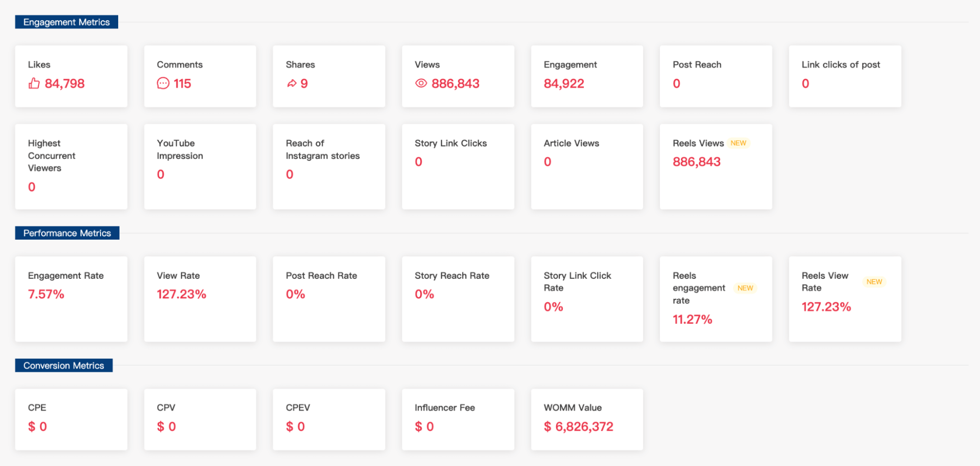This screenshot has width=980, height=466.
Task: Click the Comments value 115
Action: pos(182,84)
